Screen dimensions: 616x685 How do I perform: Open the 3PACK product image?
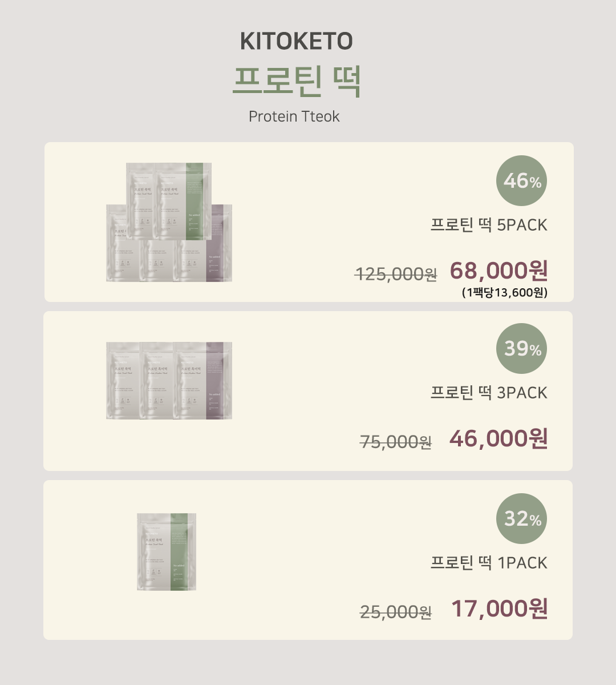169,381
